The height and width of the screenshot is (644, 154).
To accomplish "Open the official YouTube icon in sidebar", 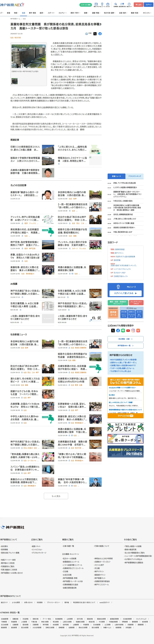I will [128, 331].
